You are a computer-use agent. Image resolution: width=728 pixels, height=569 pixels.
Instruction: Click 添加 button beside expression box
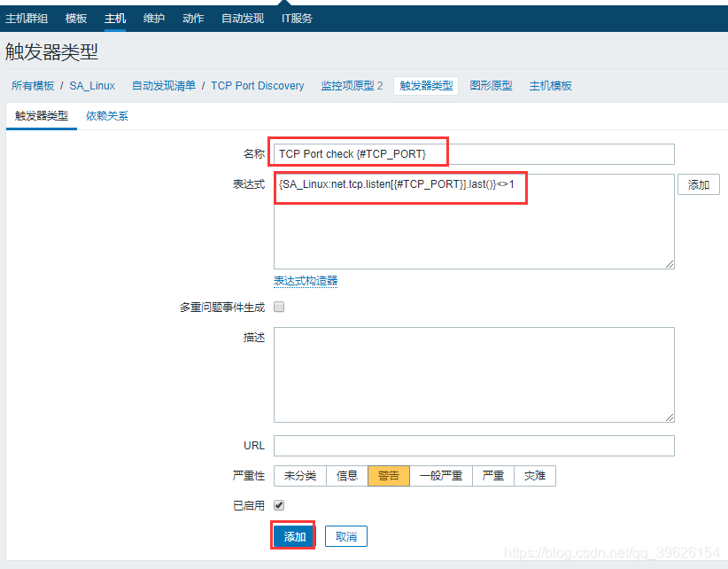[x=698, y=184]
